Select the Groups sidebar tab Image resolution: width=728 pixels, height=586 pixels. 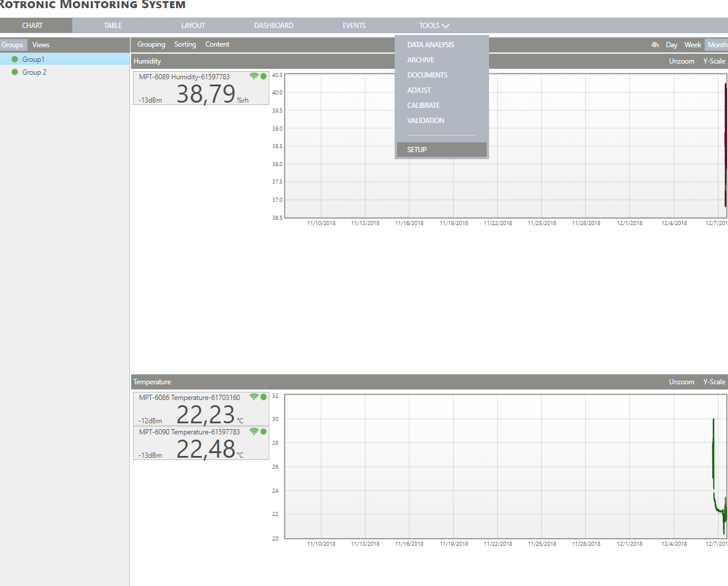(12, 45)
